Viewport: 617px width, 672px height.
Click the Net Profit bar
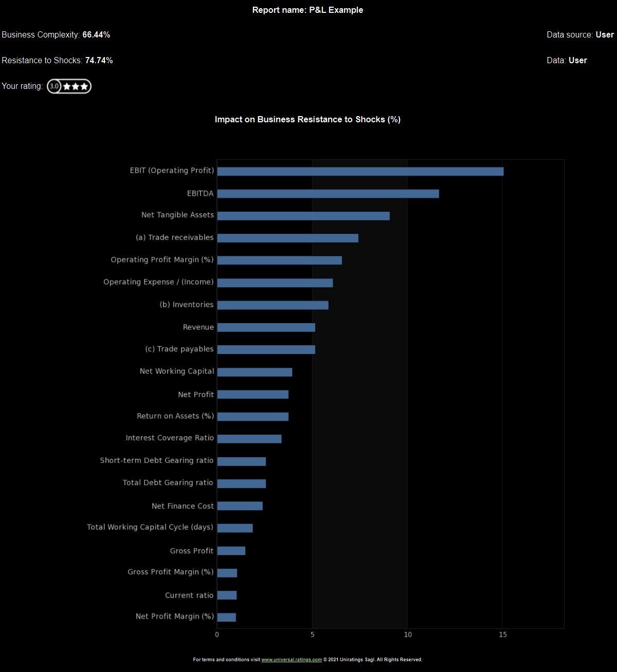[x=252, y=395]
